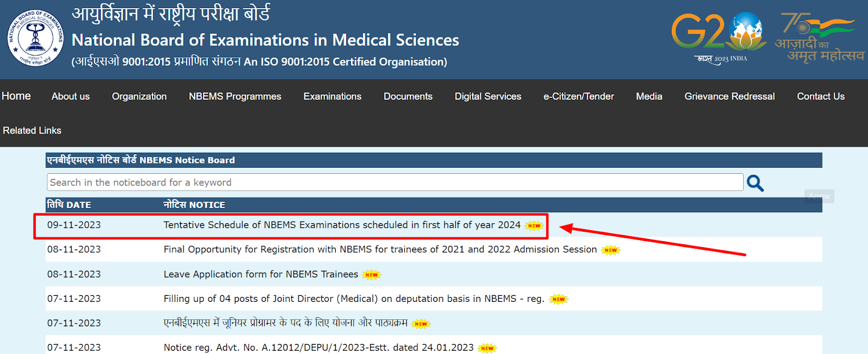Click the magnifying glass search icon
The height and width of the screenshot is (354, 868).
[755, 183]
